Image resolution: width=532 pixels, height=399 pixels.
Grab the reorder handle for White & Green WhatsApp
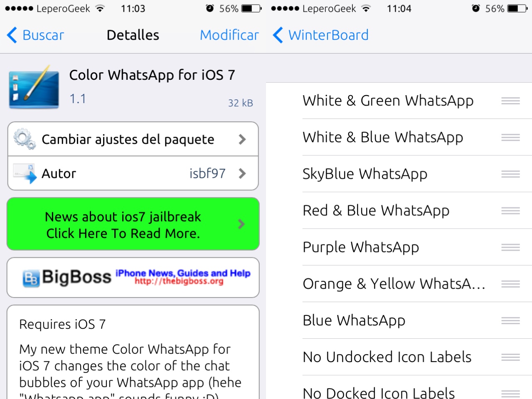[x=510, y=101]
